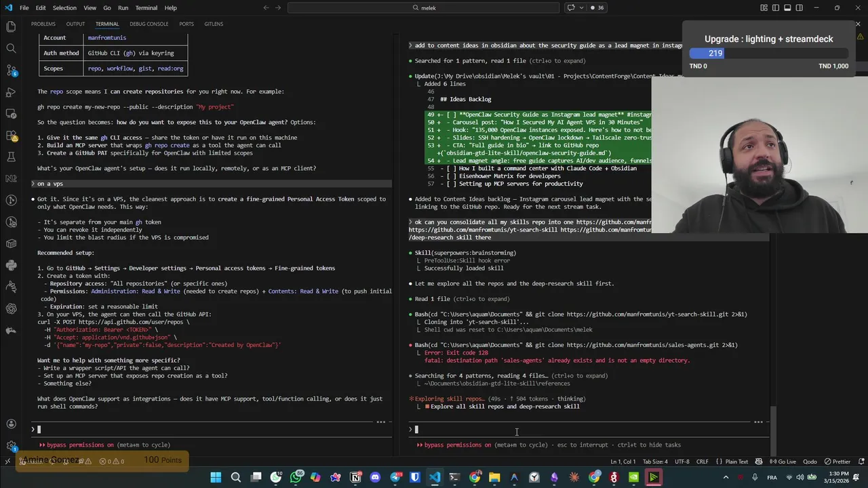Viewport: 868px width, 488px height.
Task: Open the Source Control view
Action: [x=11, y=70]
